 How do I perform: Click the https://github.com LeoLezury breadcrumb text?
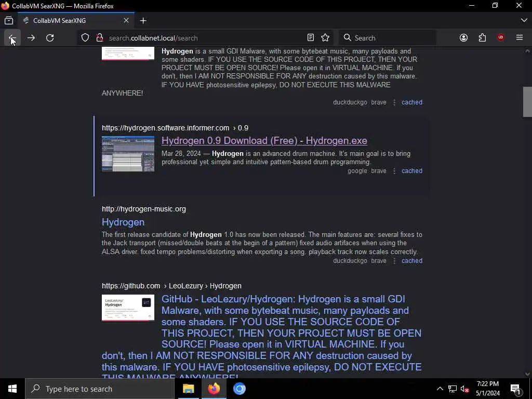click(171, 286)
